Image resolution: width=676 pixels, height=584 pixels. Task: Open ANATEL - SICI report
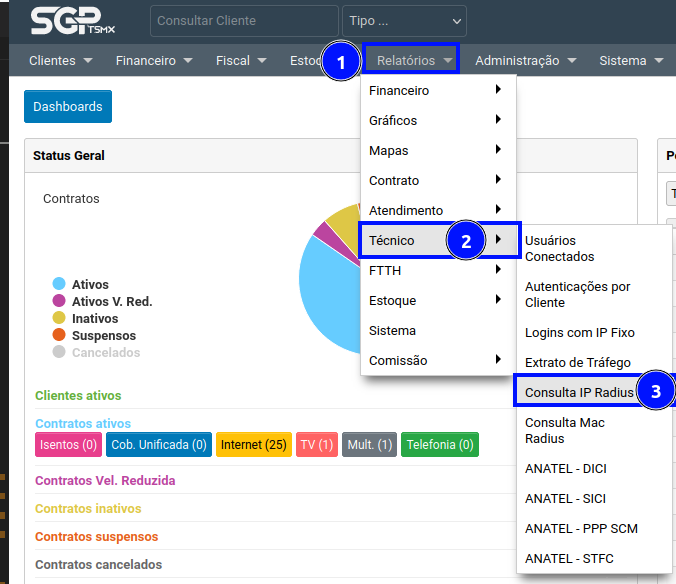click(565, 498)
